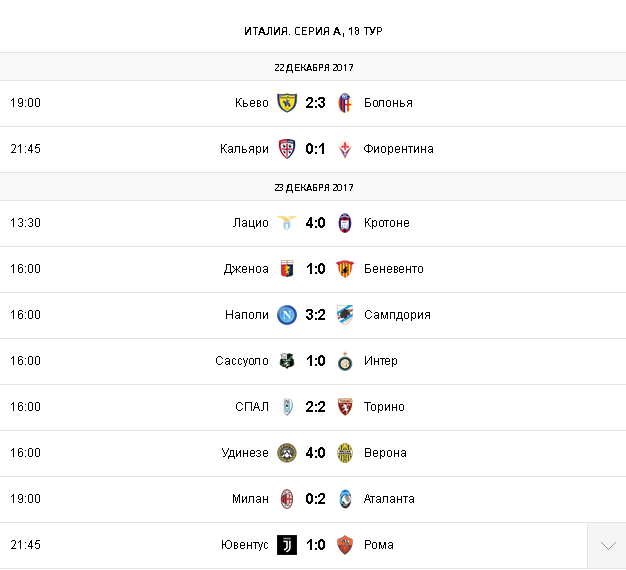Select the Удинезе team name
The width and height of the screenshot is (626, 570).
coord(245,453)
